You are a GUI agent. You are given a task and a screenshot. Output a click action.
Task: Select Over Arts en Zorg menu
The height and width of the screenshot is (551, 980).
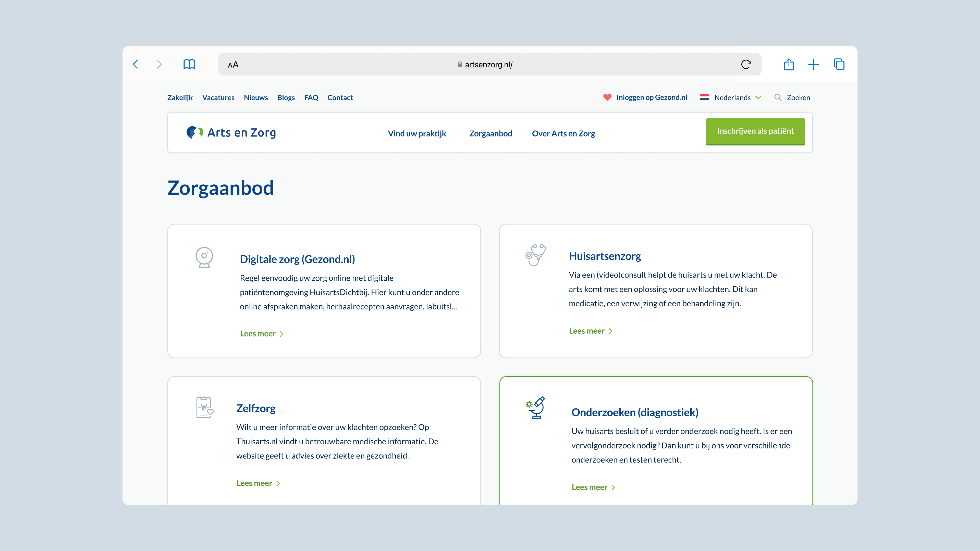click(x=563, y=133)
